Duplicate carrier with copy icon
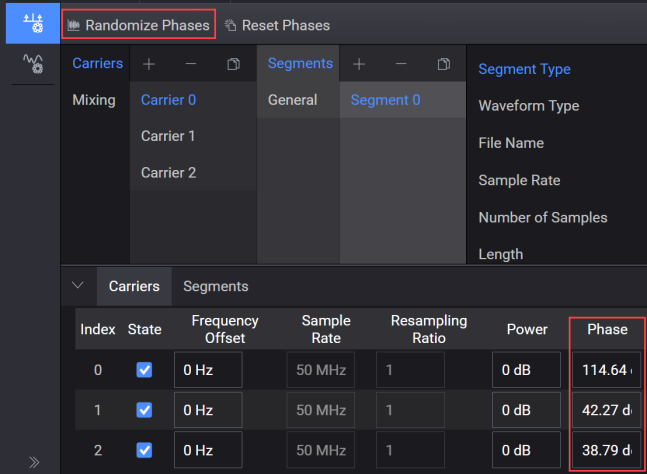The height and width of the screenshot is (474, 647). tap(234, 64)
